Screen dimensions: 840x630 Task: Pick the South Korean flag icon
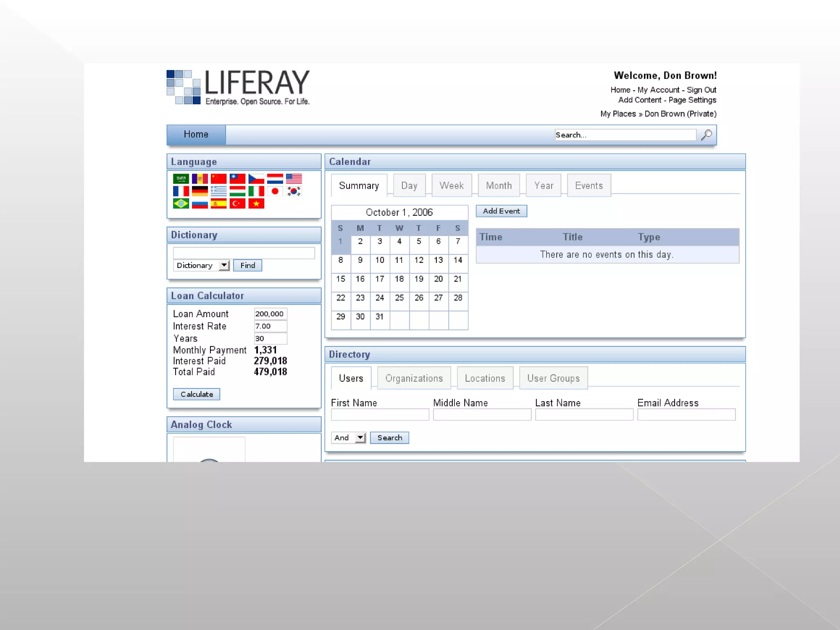point(294,191)
